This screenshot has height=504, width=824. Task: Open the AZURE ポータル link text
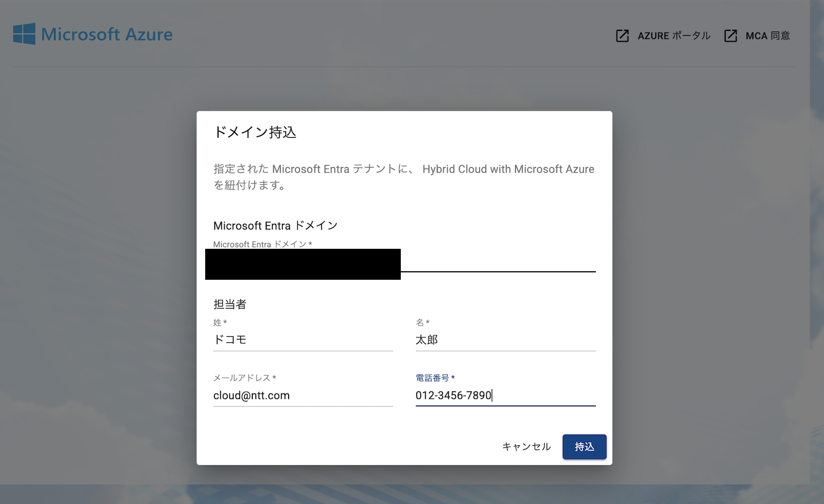(x=674, y=36)
